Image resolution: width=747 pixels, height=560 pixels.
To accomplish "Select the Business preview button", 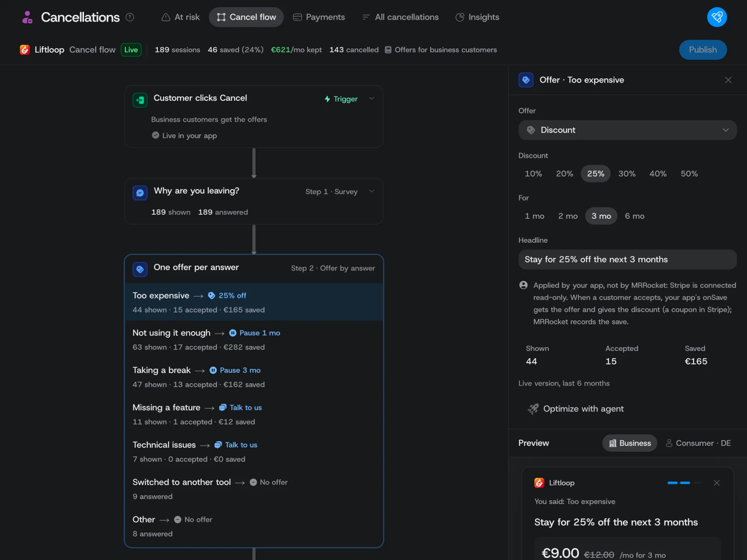I will [x=630, y=443].
